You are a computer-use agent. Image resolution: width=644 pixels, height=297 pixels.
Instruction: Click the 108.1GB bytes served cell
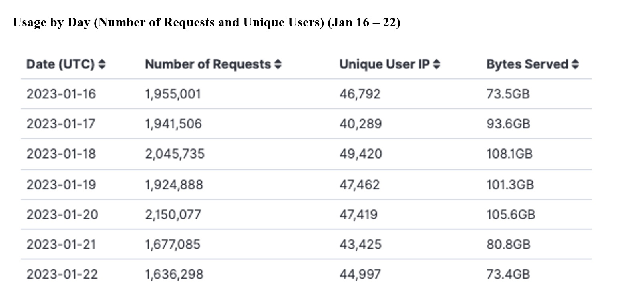(x=509, y=154)
